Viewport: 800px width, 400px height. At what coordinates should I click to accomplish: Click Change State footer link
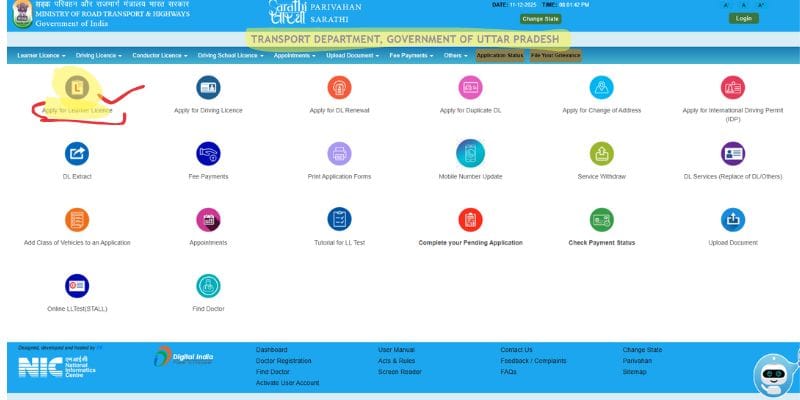tap(642, 350)
